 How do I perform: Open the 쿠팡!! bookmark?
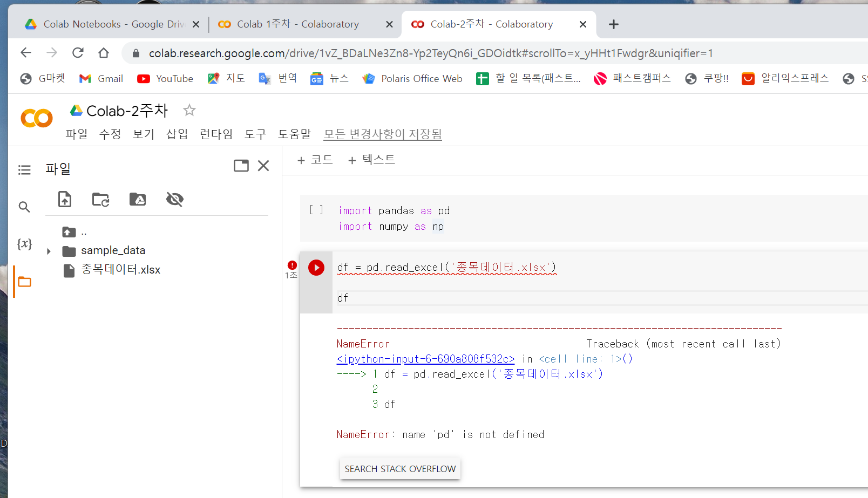[x=707, y=78]
